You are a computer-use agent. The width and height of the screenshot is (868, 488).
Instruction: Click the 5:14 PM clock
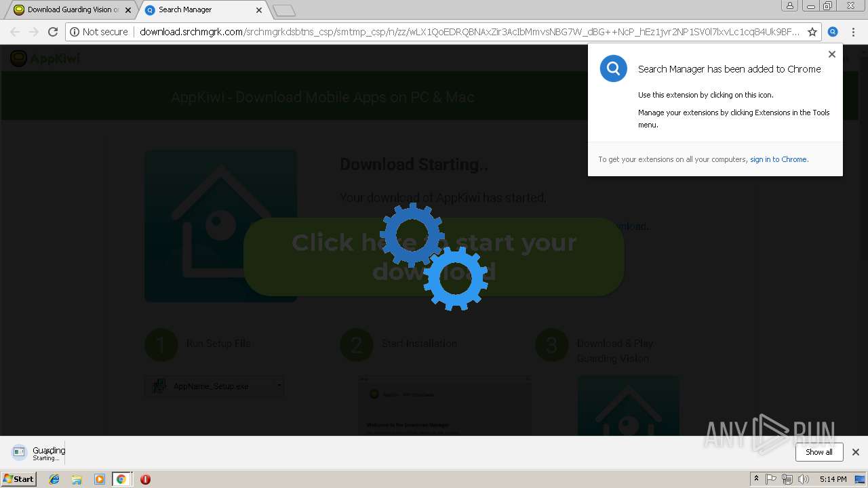833,479
